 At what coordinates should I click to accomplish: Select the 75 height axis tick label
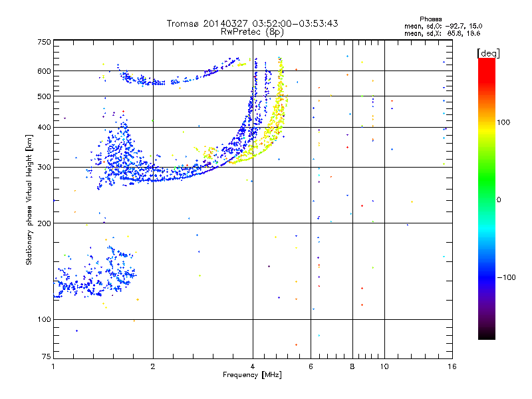click(47, 356)
